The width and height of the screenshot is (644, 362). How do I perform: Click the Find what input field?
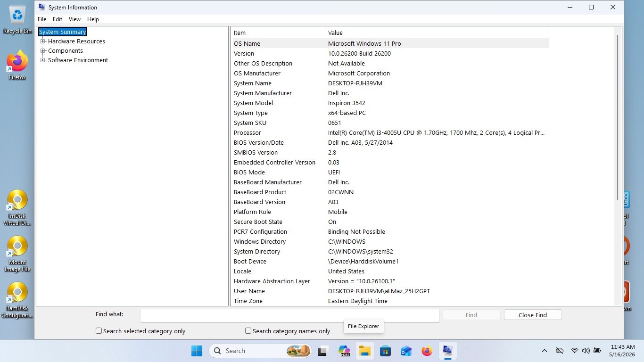290,315
